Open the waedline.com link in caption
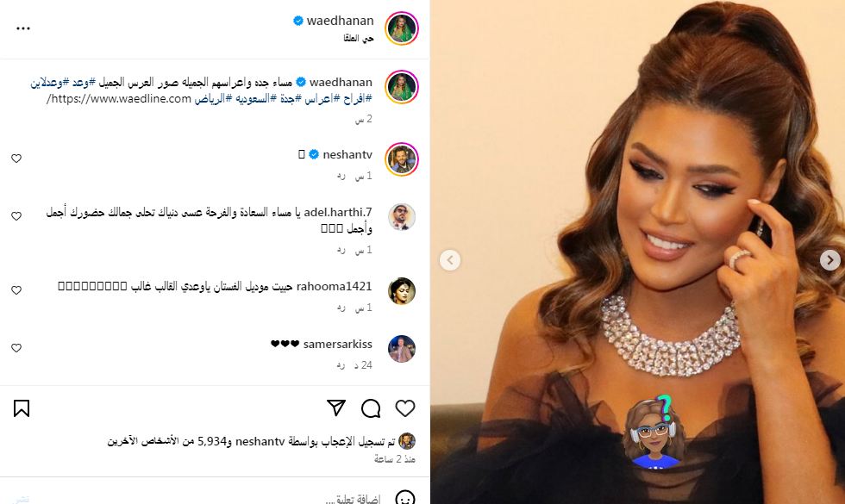 (119, 98)
